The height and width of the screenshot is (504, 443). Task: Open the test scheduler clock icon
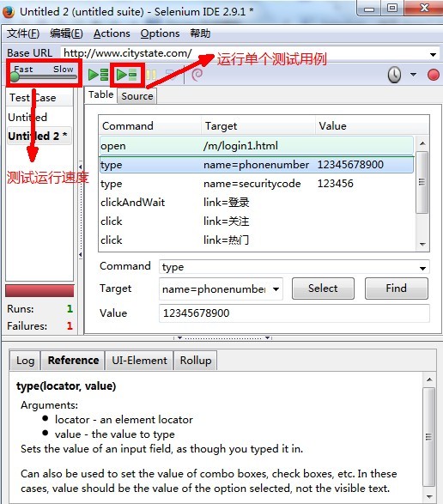click(x=394, y=75)
